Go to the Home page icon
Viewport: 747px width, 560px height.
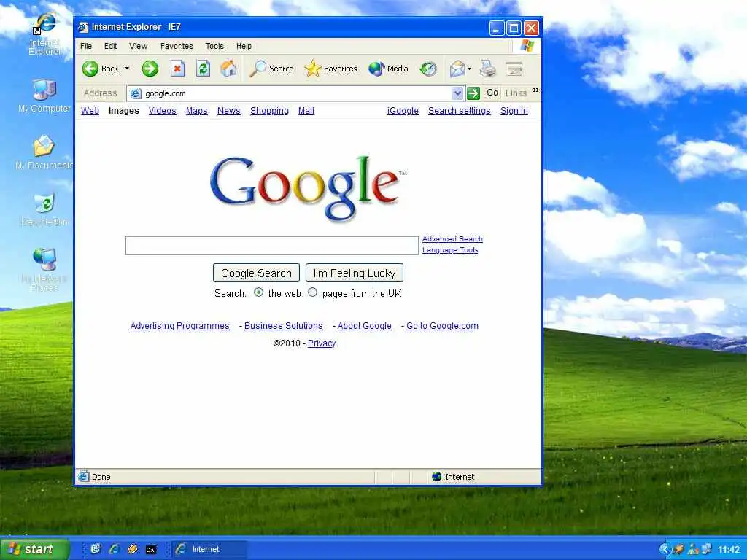pyautogui.click(x=228, y=69)
